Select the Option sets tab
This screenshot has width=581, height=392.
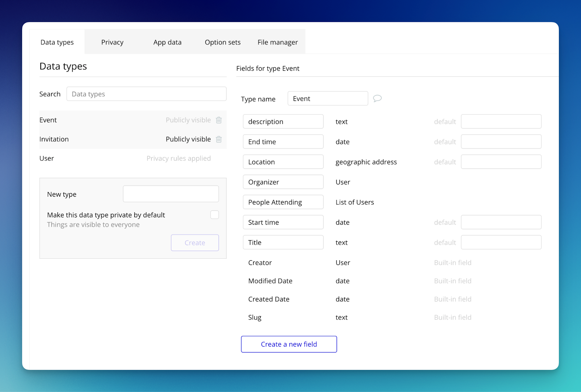click(x=223, y=42)
